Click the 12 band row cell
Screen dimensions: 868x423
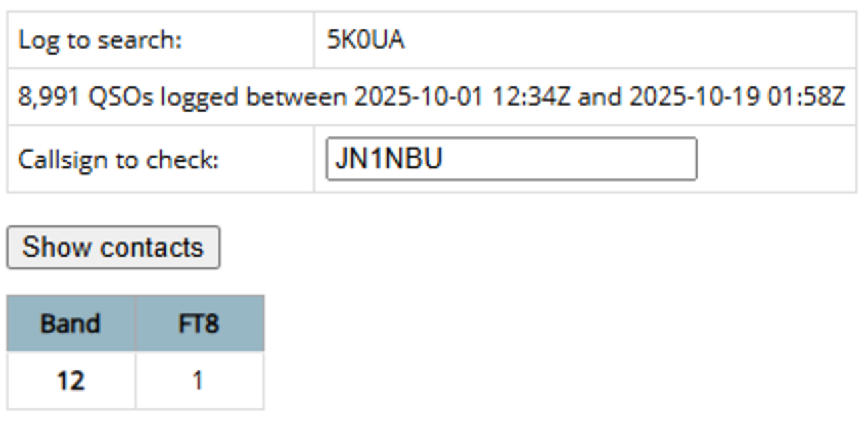[71, 381]
